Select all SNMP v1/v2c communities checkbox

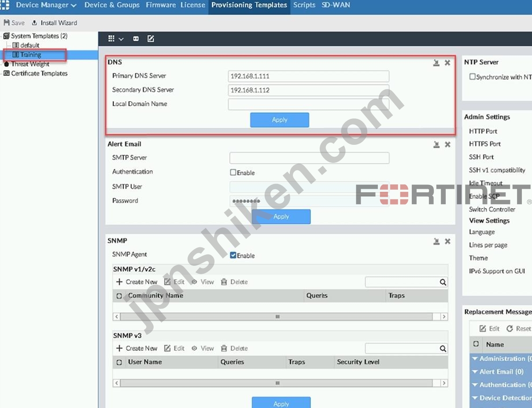[x=119, y=296]
